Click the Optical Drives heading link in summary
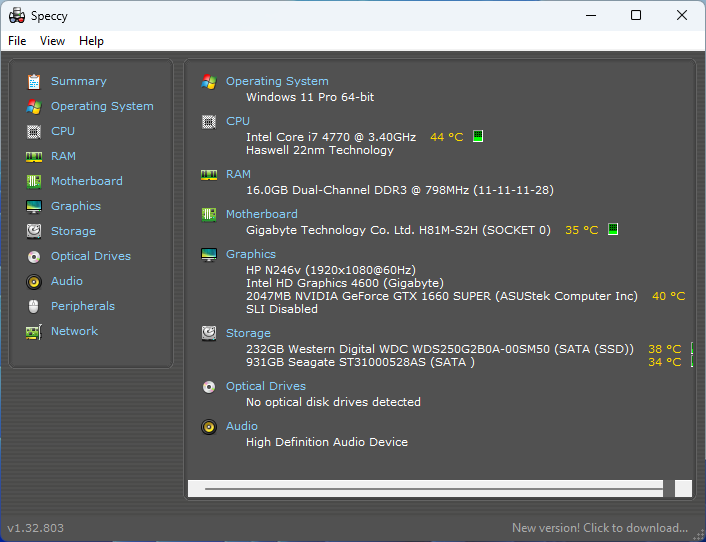Screen dimensions: 706x542 click(266, 387)
